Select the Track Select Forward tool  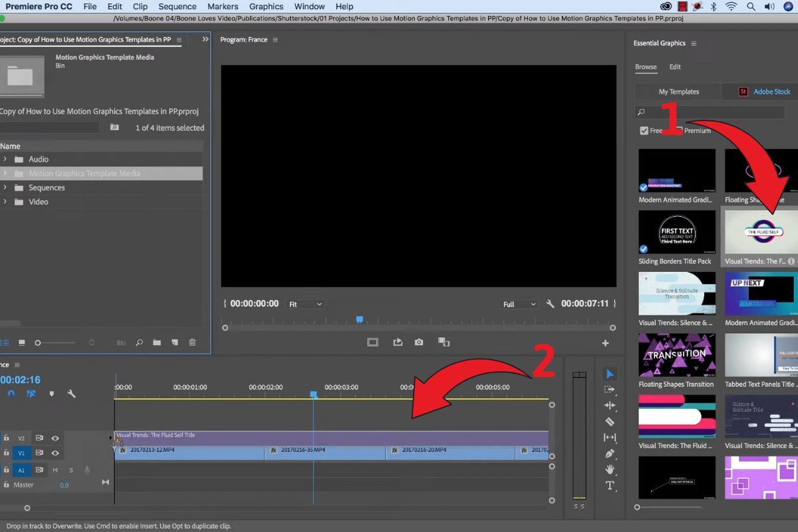pyautogui.click(x=610, y=390)
